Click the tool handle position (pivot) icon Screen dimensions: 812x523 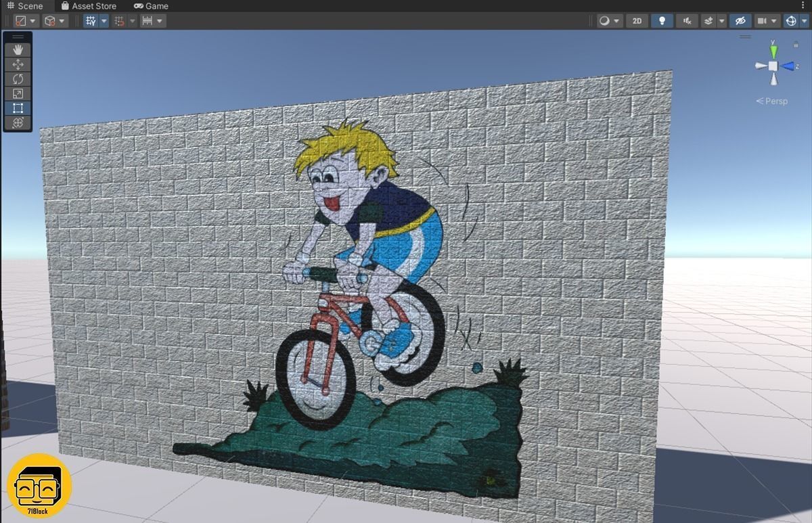[21, 21]
